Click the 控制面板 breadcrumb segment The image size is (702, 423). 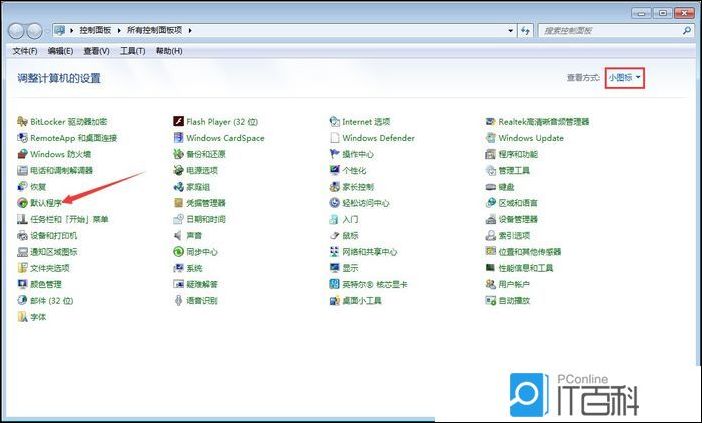95,30
